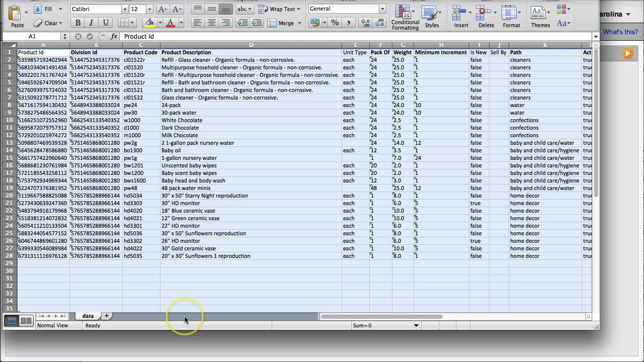The width and height of the screenshot is (644, 362).
Task: Click the cell borders icon
Action: (x=125, y=23)
